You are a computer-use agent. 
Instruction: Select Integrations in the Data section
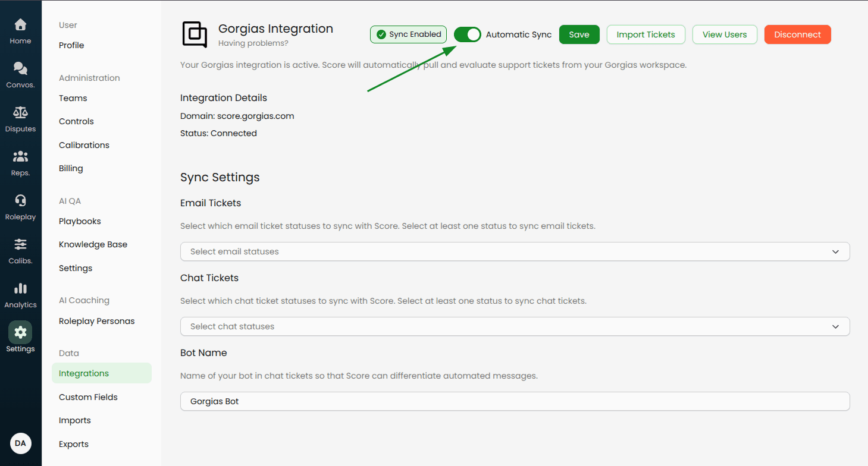tap(102, 373)
